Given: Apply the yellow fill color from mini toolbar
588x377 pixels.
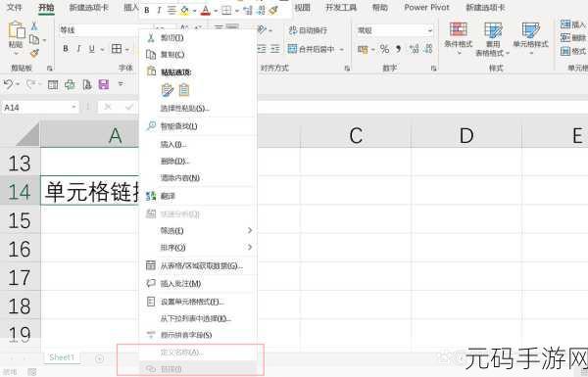Looking at the screenshot, I should (184, 10).
